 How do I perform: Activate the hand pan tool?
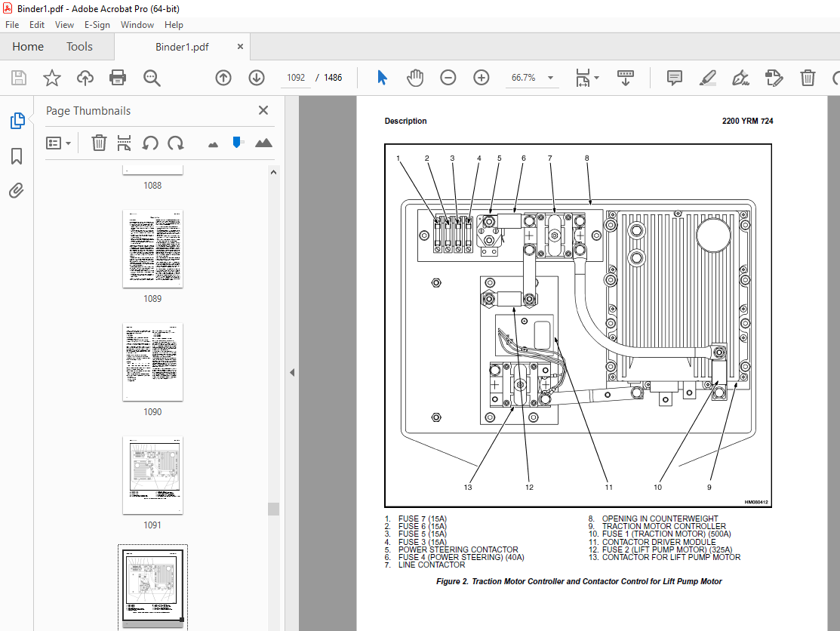point(415,78)
